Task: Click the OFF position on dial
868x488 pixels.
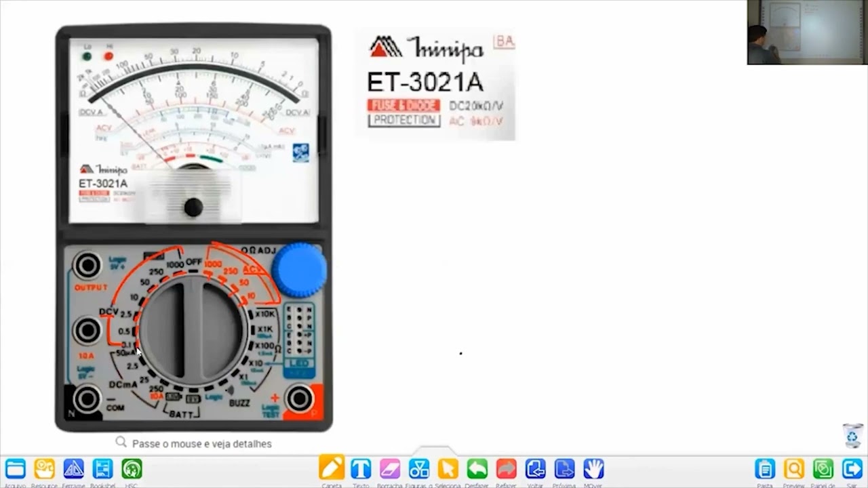Action: point(194,262)
